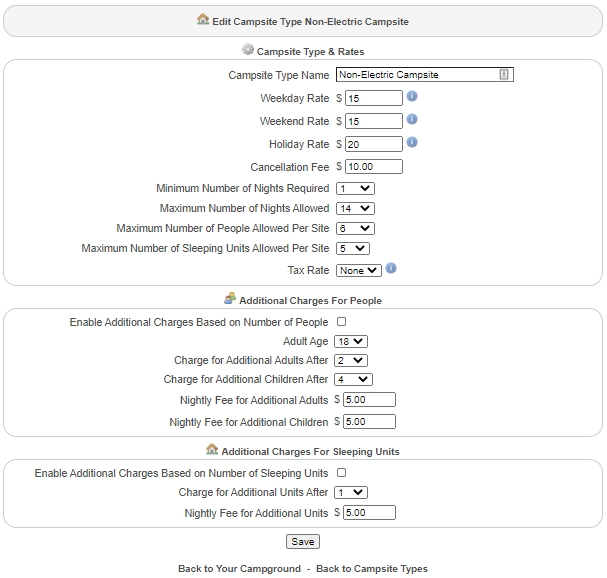Follow the Back to Your Campground link

(x=239, y=569)
